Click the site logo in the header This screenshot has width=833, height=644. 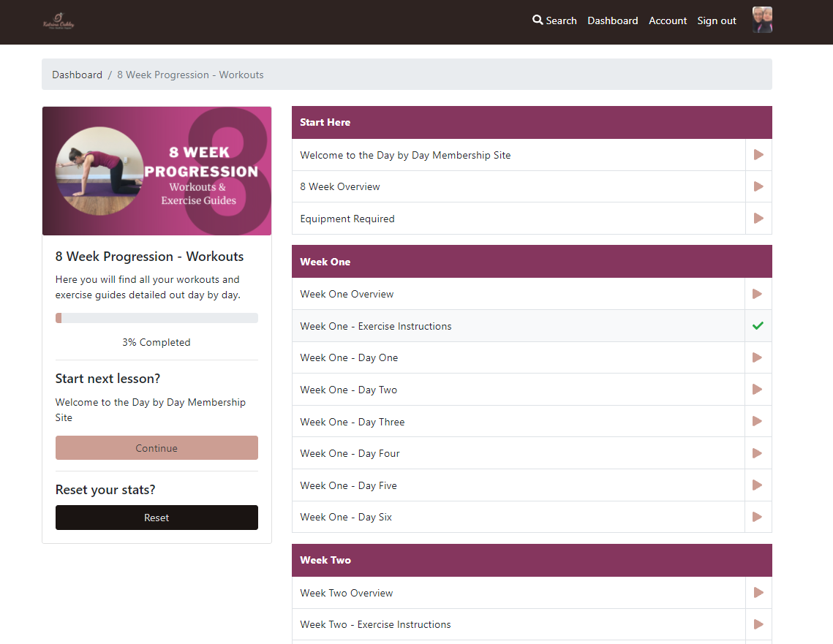click(59, 22)
